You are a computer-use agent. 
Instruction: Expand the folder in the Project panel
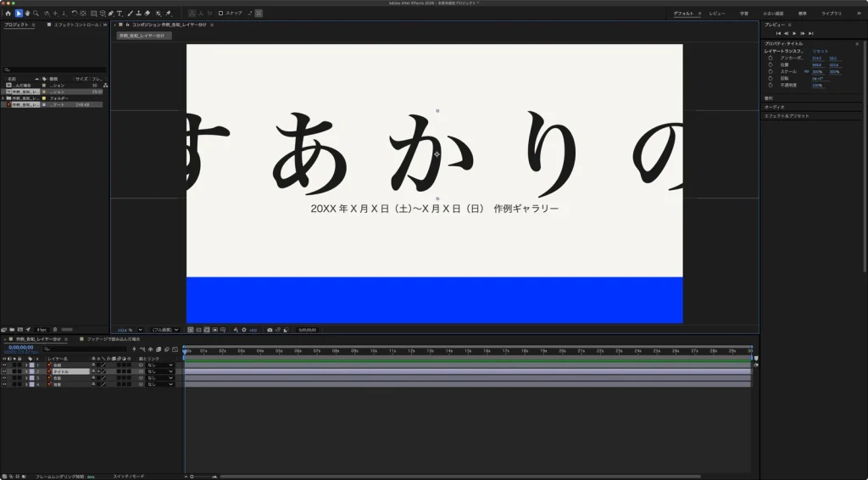click(3, 98)
